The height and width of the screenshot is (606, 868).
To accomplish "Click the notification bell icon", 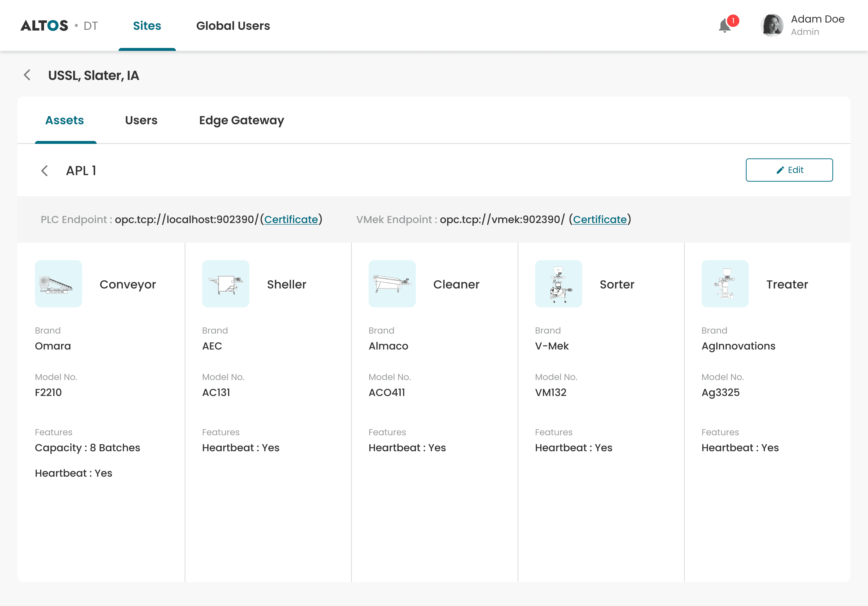I will tap(725, 26).
